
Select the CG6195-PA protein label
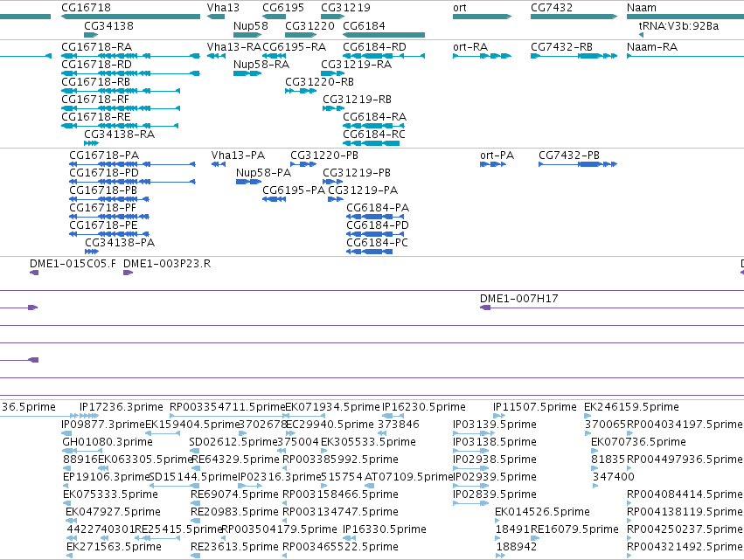[x=294, y=190]
